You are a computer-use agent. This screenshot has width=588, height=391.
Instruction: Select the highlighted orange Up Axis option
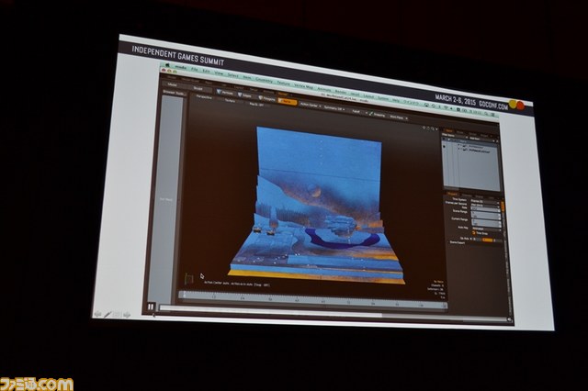click(x=488, y=240)
